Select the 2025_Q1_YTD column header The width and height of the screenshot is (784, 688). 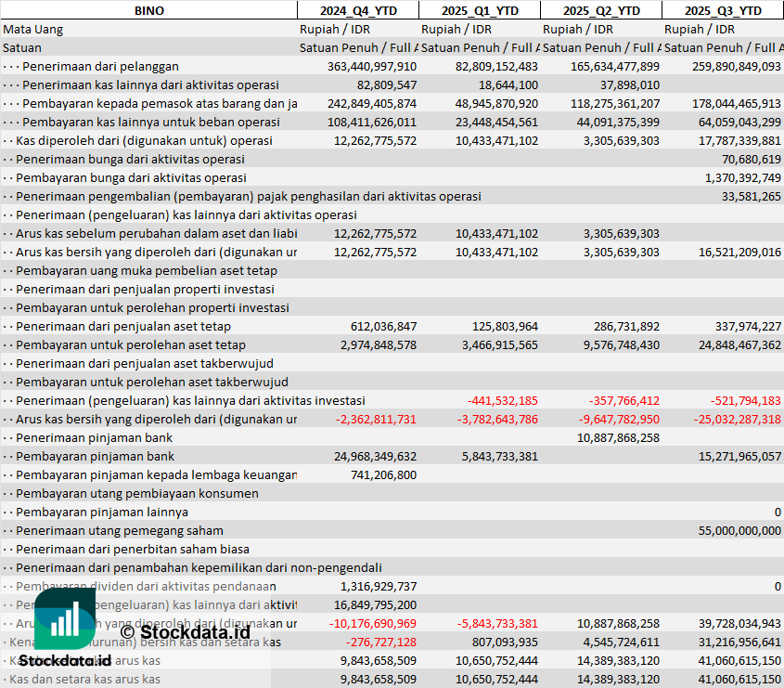tap(479, 10)
